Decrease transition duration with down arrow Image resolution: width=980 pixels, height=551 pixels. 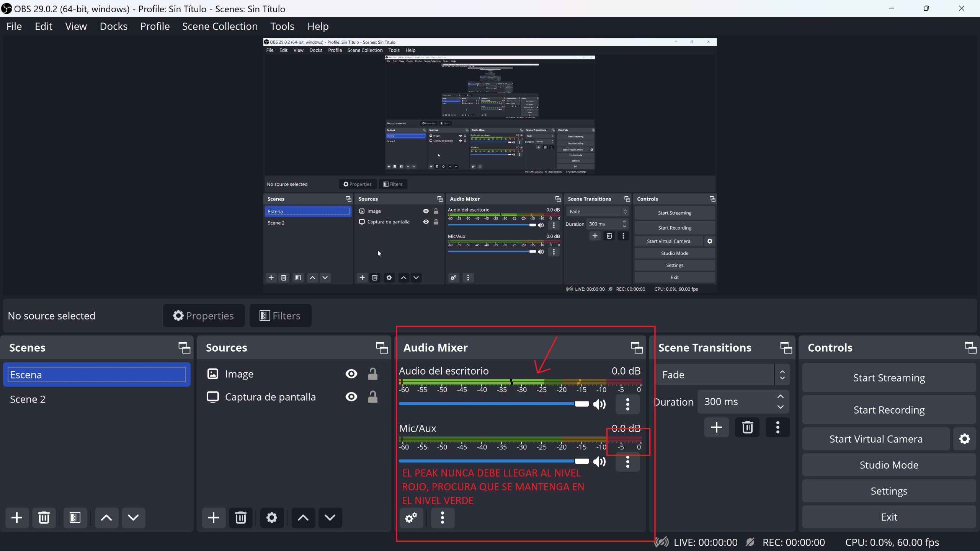click(781, 407)
